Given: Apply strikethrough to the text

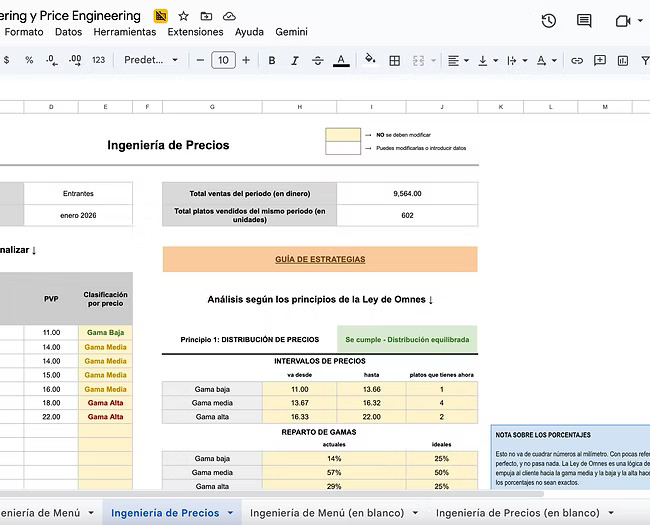Looking at the screenshot, I should tap(318, 60).
